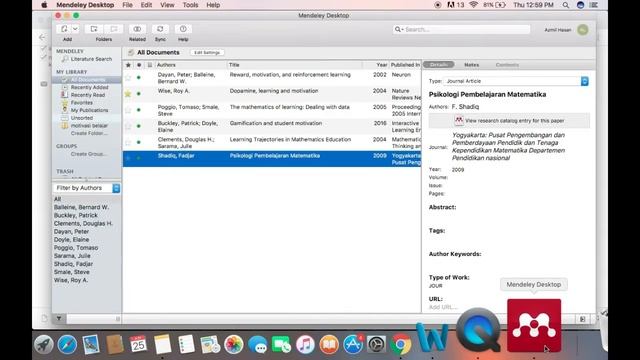Sort by the favorites star column header
Image resolution: width=640 pixels, height=360 pixels.
pyautogui.click(x=128, y=65)
